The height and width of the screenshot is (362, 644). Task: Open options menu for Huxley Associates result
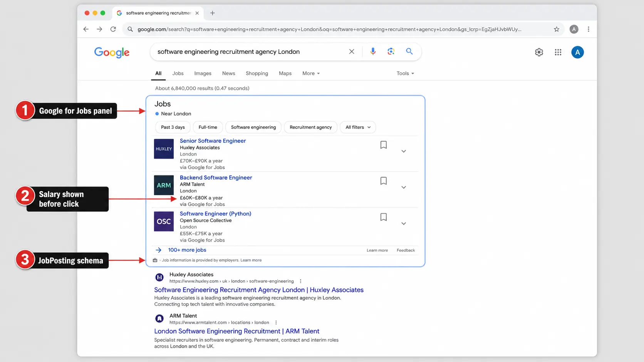[x=301, y=281]
